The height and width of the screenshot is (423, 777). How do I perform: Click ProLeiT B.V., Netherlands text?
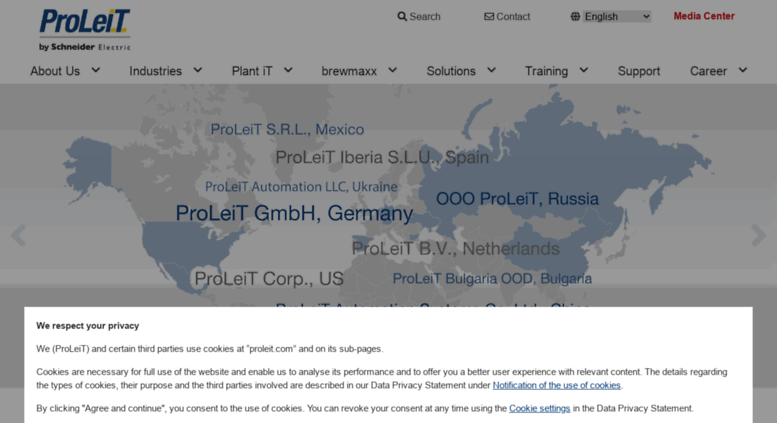[455, 248]
